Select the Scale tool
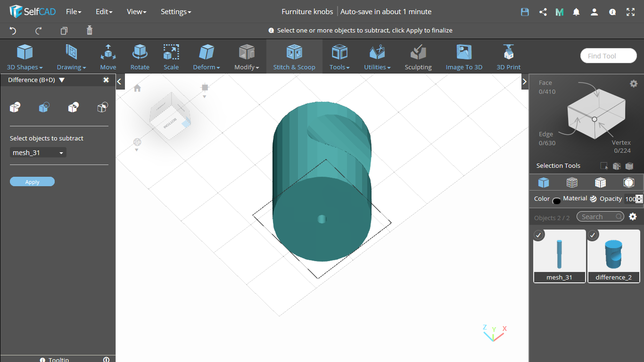 pos(171,57)
